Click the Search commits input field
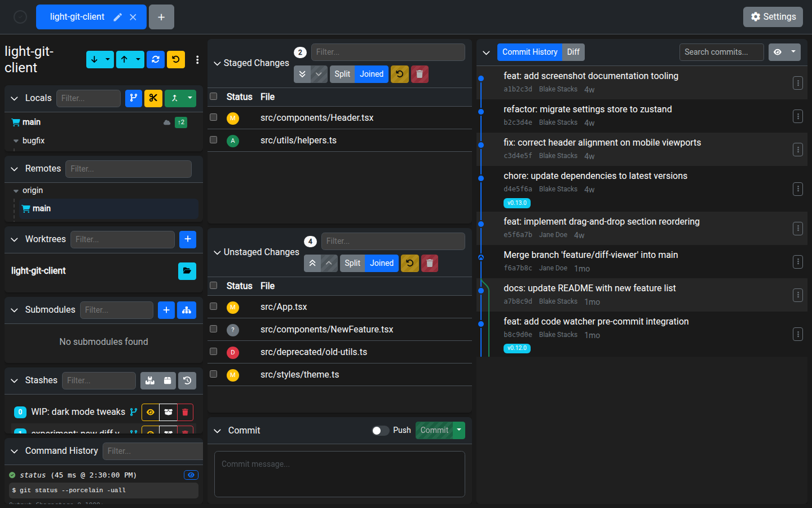Image resolution: width=812 pixels, height=508 pixels. pyautogui.click(x=721, y=52)
